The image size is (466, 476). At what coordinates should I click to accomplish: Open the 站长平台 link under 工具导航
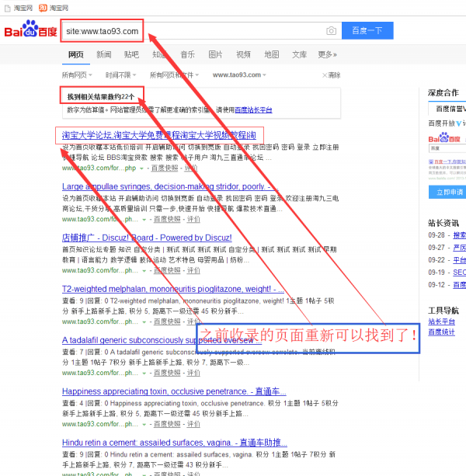(441, 321)
